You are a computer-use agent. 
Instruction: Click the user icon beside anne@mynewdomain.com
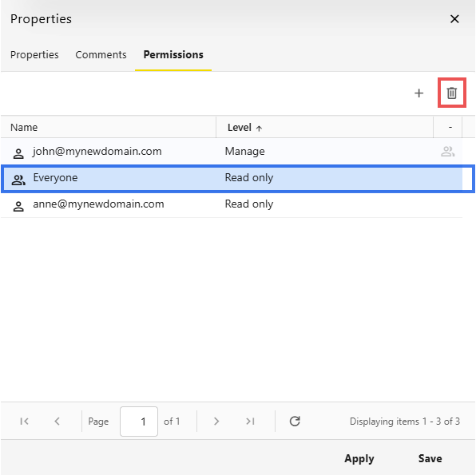pos(18,207)
